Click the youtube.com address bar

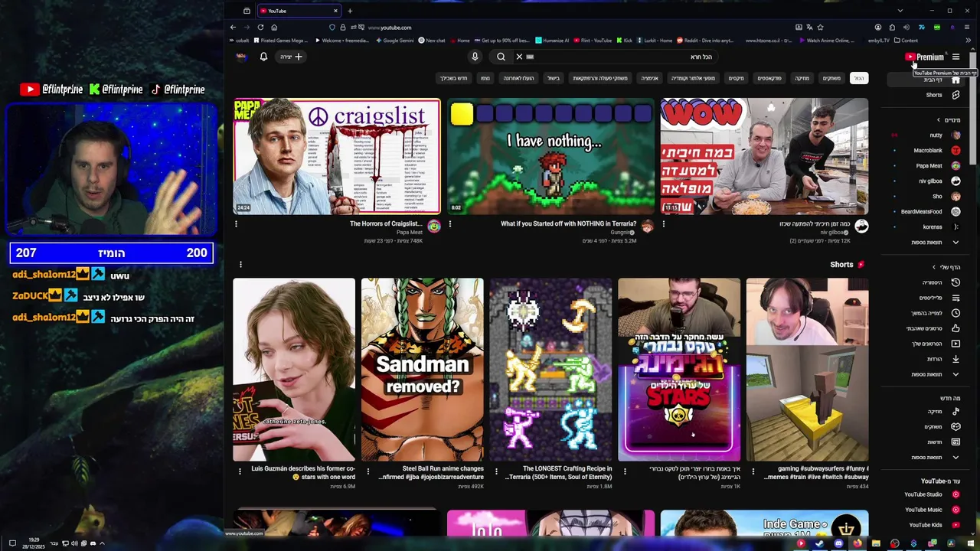pos(563,28)
